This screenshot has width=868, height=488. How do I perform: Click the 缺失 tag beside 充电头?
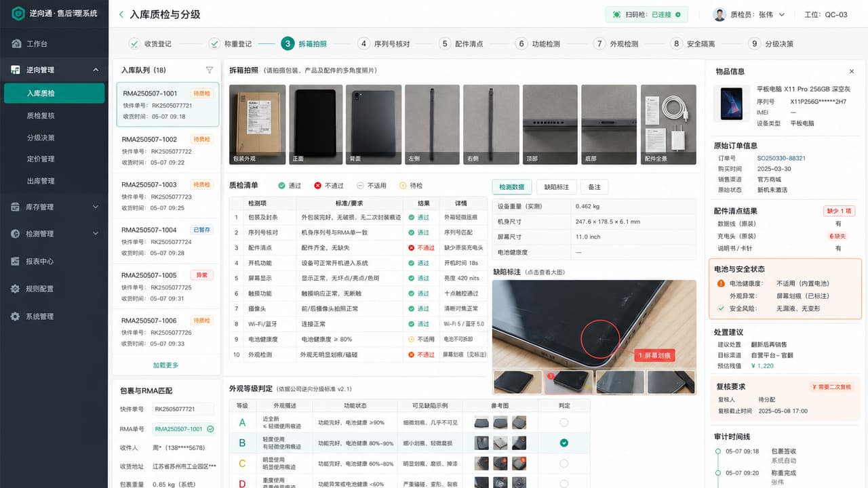click(x=837, y=236)
